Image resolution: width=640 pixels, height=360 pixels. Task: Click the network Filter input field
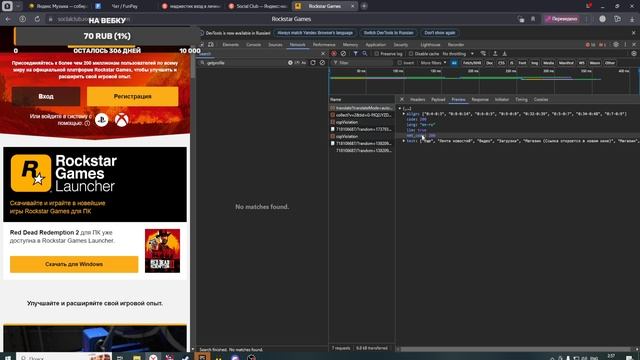pyautogui.click(x=363, y=63)
